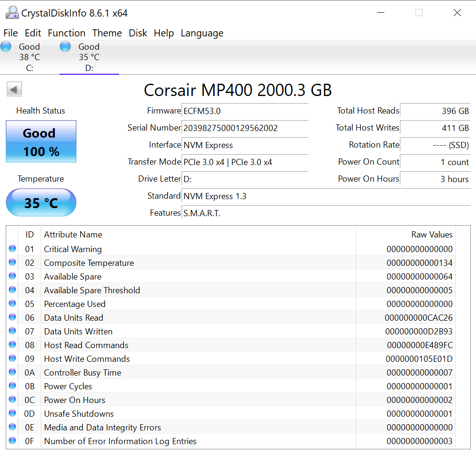Open the Function menu
Screen dimensions: 476x455
coord(67,33)
